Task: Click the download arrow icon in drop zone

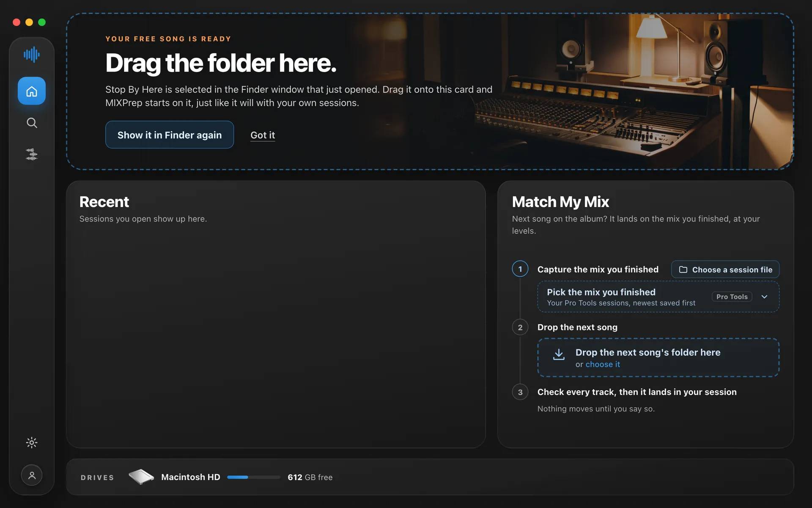Action: 559,355
